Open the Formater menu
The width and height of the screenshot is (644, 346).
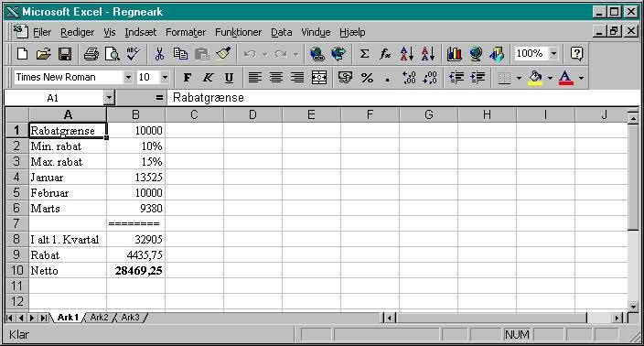tap(186, 32)
